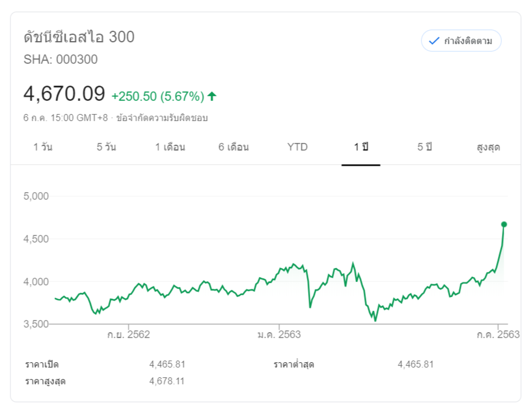Screen dimensions: 532x412
Task: Click the green up arrow icon
Action: [212, 96]
